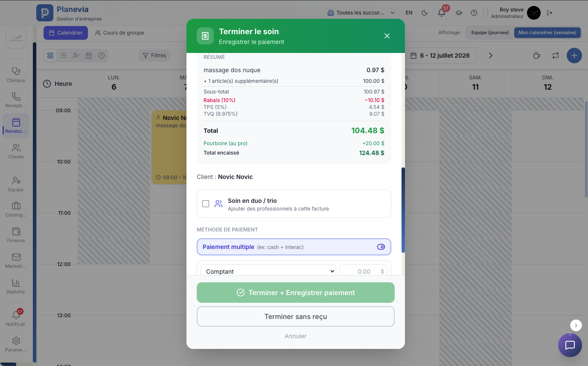Select Mon calendrier (semaine) view
Viewport: 588px width, 366px height.
547,32
